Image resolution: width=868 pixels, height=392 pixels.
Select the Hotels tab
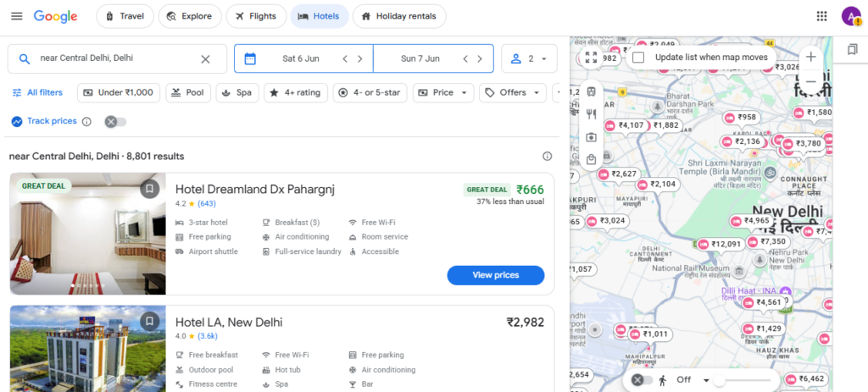(320, 16)
